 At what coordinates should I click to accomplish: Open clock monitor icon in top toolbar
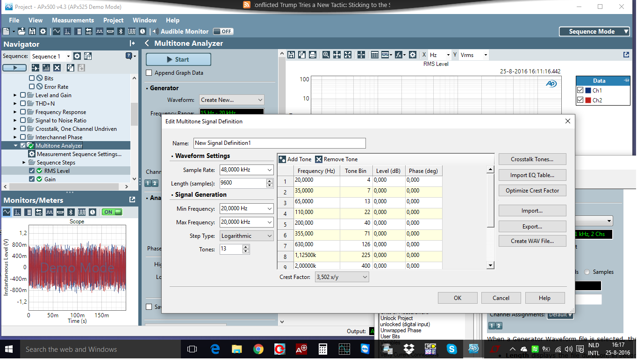(x=142, y=31)
